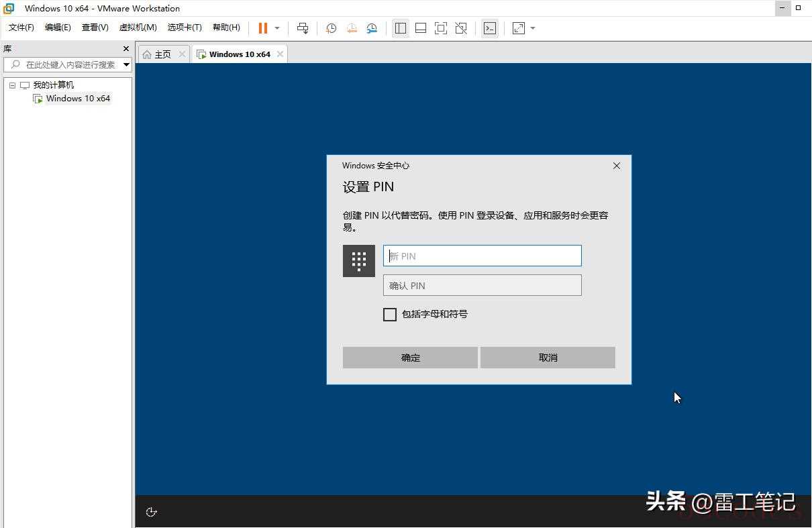Click Send Ctrl+Alt+Del toolbar icon

click(x=303, y=28)
